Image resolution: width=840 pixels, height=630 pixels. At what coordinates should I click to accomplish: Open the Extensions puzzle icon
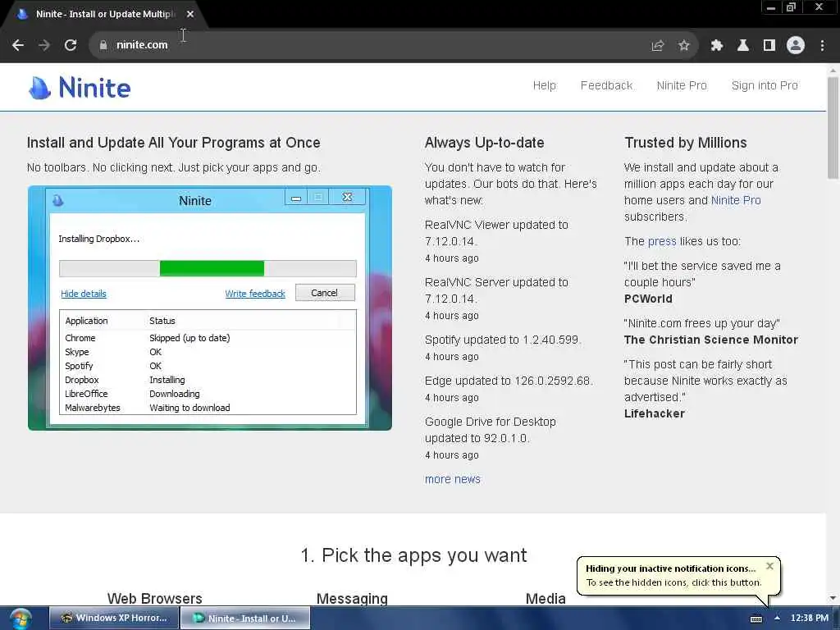point(716,46)
